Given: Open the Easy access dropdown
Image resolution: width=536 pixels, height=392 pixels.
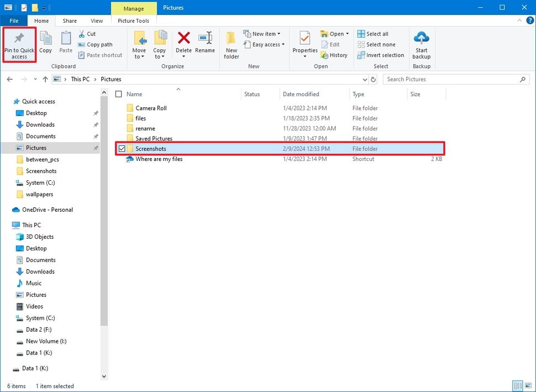Looking at the screenshot, I should coord(264,44).
